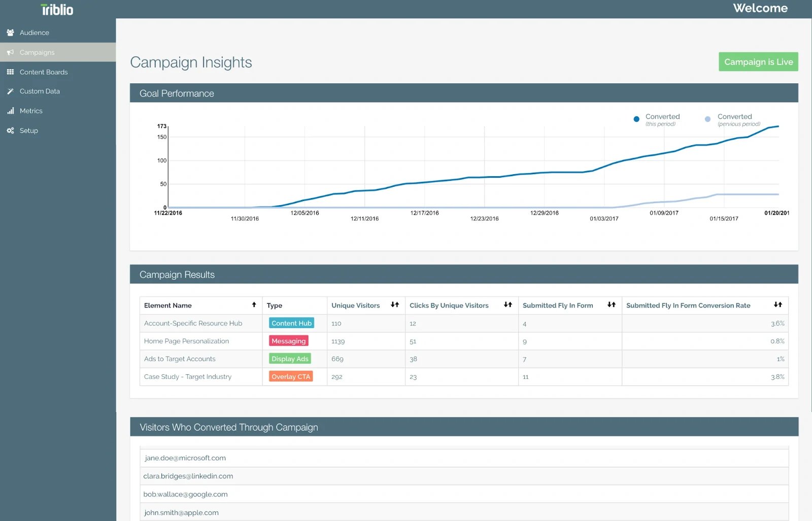Click the Campaign Insights page title
The width and height of the screenshot is (812, 521).
click(x=191, y=62)
